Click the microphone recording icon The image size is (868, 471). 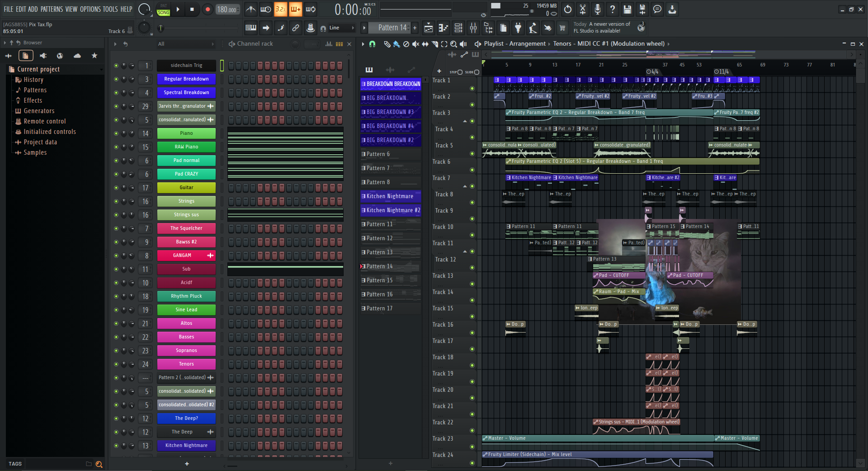[597, 9]
